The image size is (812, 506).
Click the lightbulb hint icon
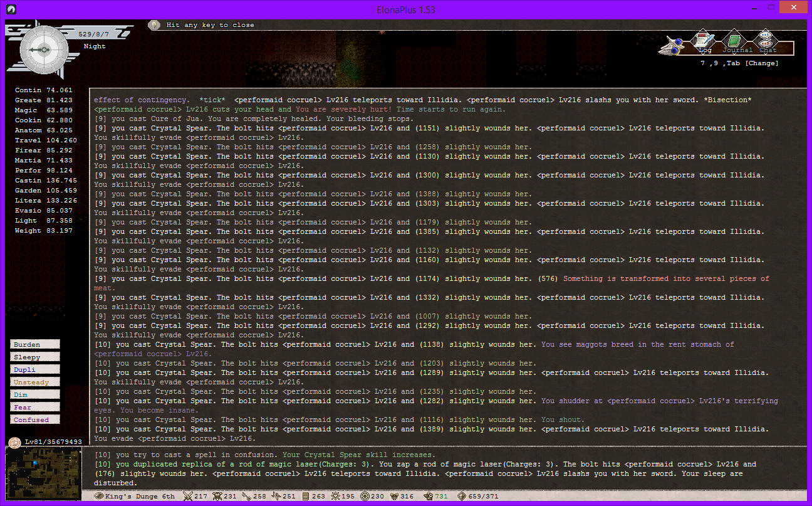[154, 25]
